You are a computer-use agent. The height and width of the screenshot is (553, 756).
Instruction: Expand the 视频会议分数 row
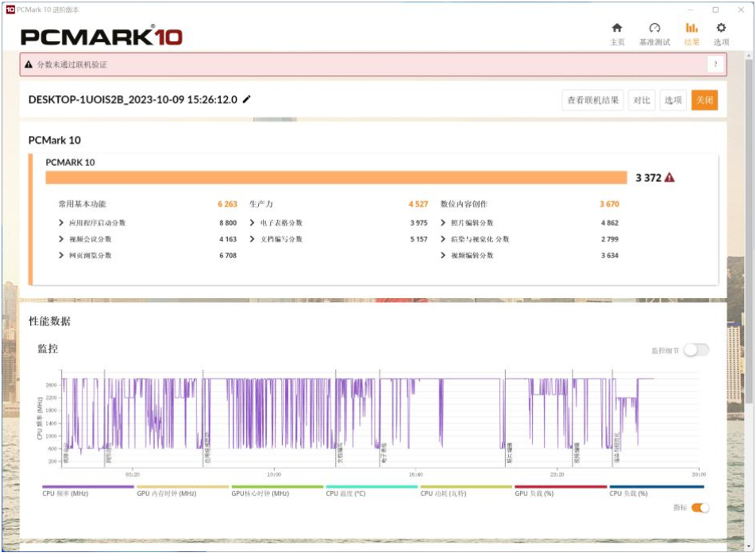click(62, 239)
